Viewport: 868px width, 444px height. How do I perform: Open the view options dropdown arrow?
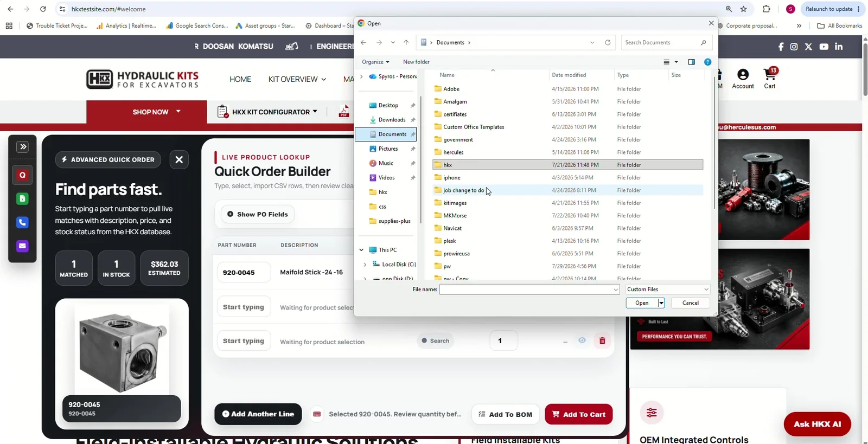[676, 62]
